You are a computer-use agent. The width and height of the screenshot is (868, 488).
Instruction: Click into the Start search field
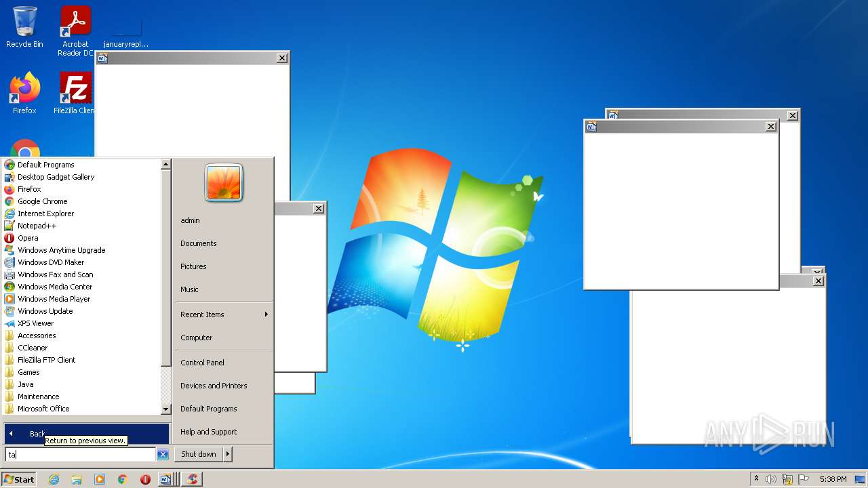pos(81,454)
